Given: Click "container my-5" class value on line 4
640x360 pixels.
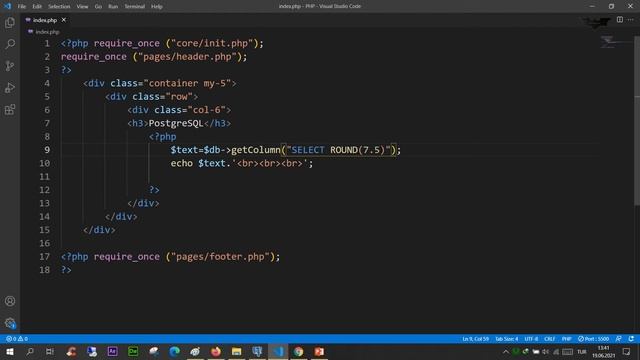Looking at the screenshot, I should [x=187, y=83].
